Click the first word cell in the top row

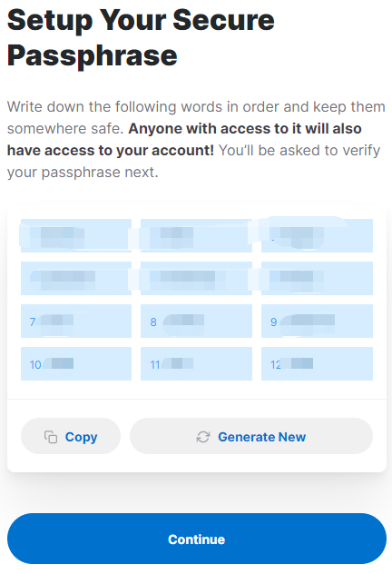pos(76,236)
